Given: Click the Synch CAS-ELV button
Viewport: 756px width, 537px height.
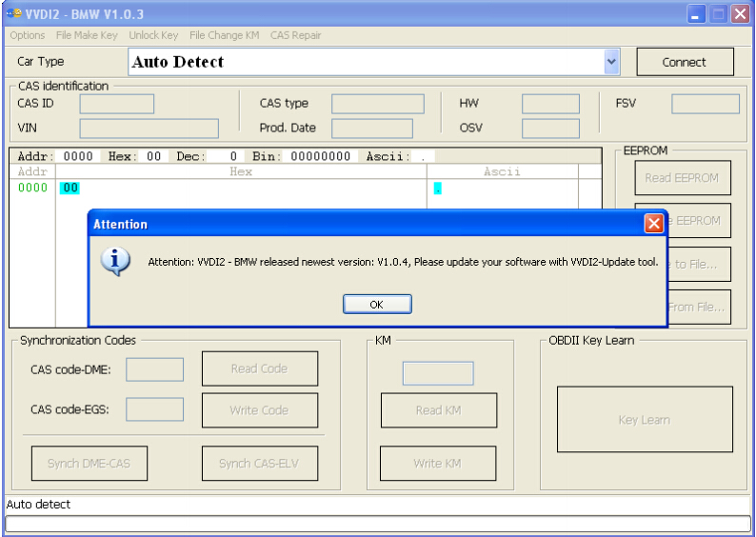Looking at the screenshot, I should tap(260, 464).
